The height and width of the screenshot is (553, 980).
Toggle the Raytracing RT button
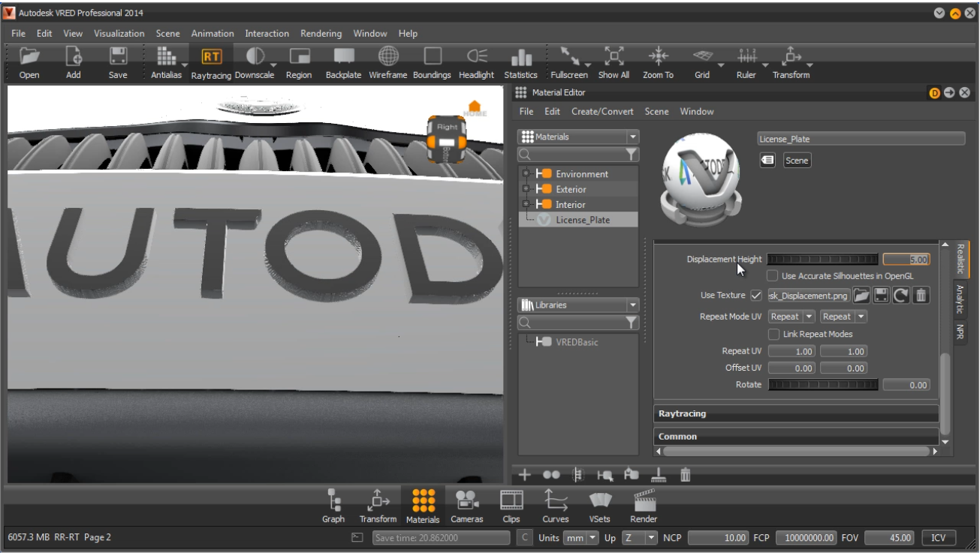coord(211,56)
